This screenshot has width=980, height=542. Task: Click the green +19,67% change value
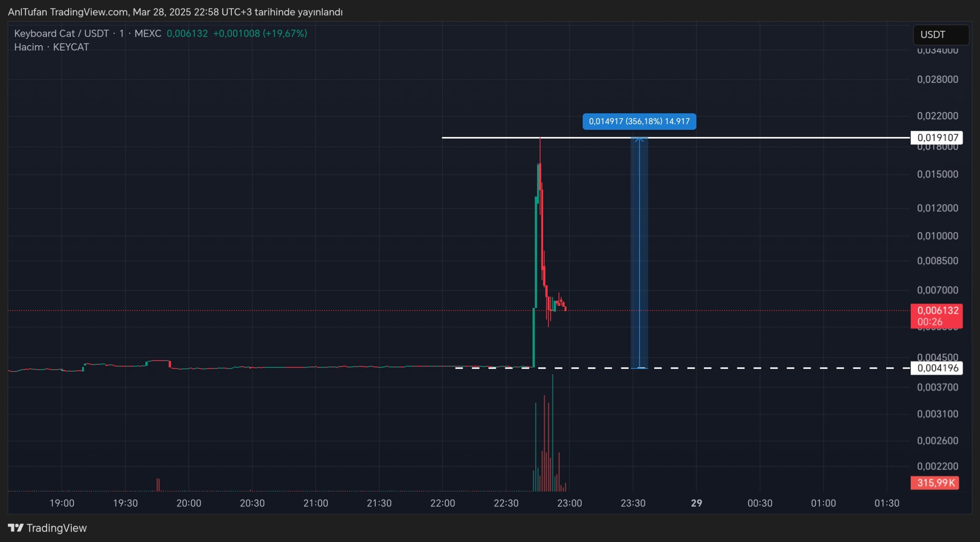pyautogui.click(x=285, y=34)
